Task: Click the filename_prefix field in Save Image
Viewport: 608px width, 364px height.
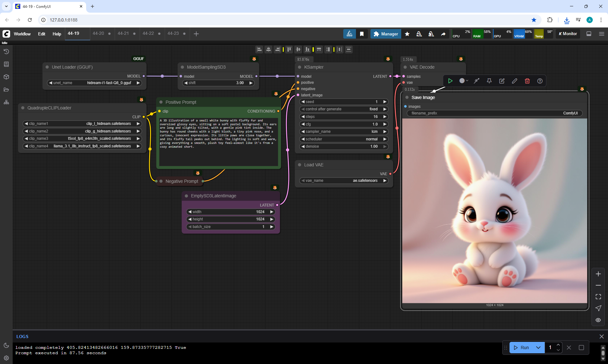Action: click(x=494, y=113)
